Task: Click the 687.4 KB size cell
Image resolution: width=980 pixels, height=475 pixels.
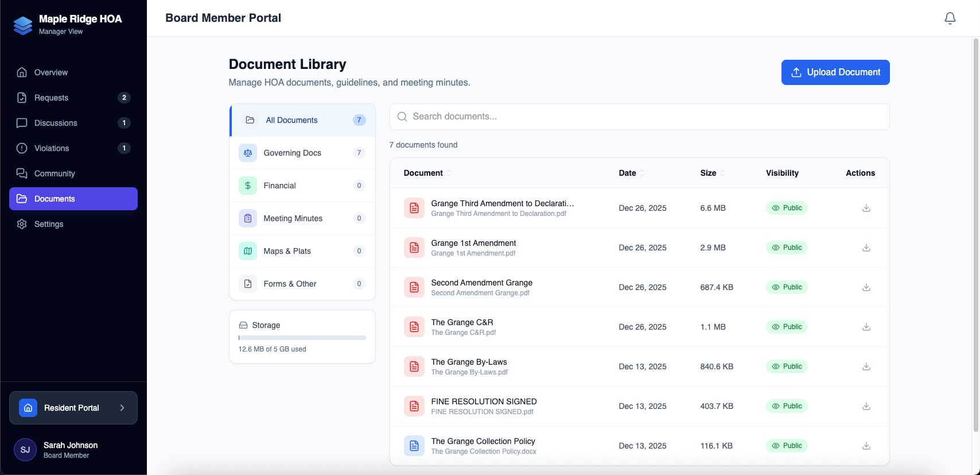Action: pos(717,287)
